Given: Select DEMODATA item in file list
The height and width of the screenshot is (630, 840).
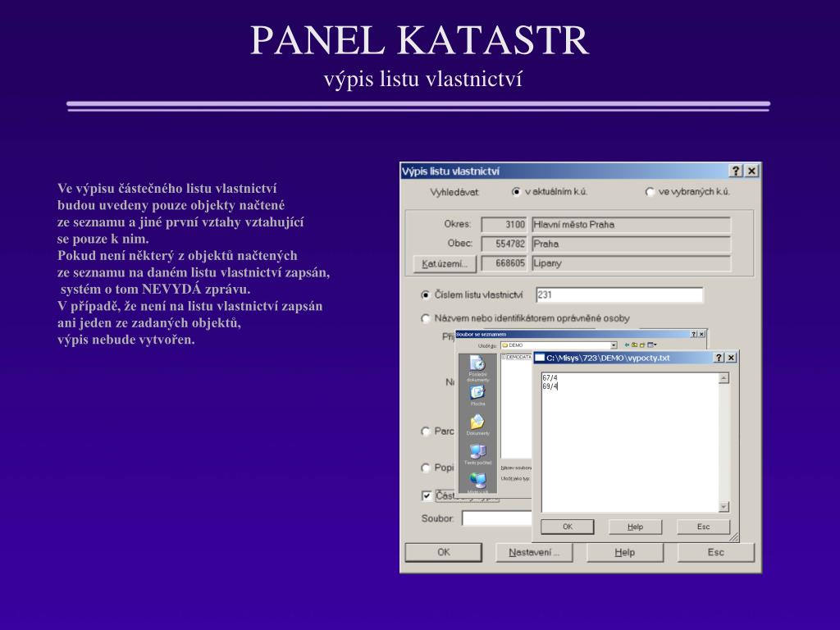Looking at the screenshot, I should pyautogui.click(x=517, y=357).
